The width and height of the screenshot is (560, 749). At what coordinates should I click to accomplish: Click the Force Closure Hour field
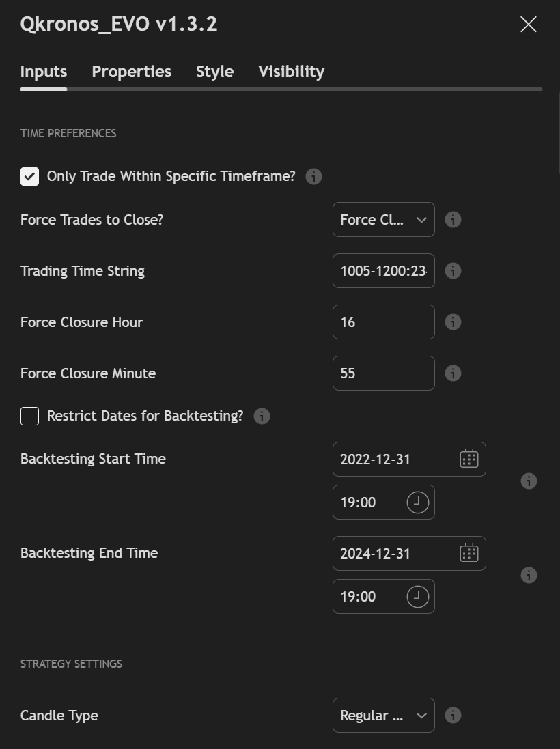[x=383, y=322]
